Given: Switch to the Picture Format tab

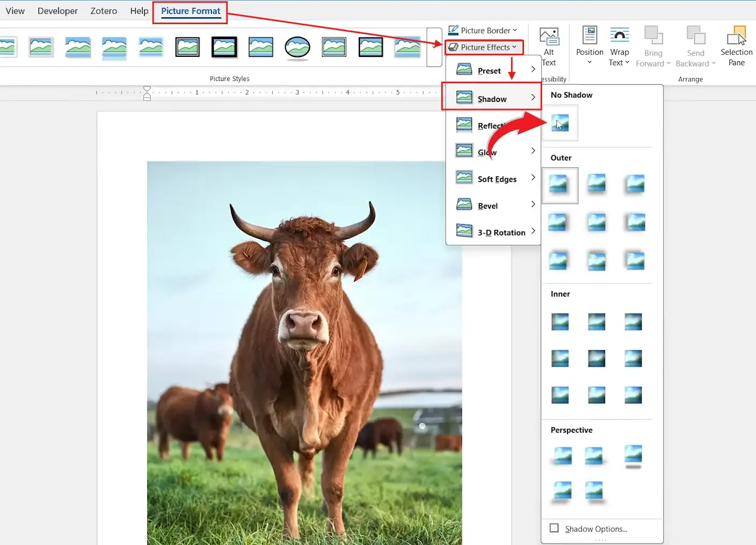Looking at the screenshot, I should [191, 11].
